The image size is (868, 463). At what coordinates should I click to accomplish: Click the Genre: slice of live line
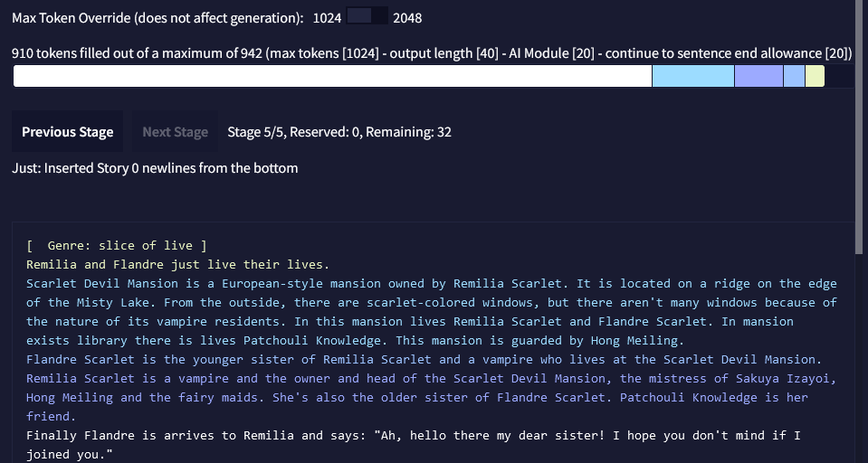pyautogui.click(x=116, y=246)
